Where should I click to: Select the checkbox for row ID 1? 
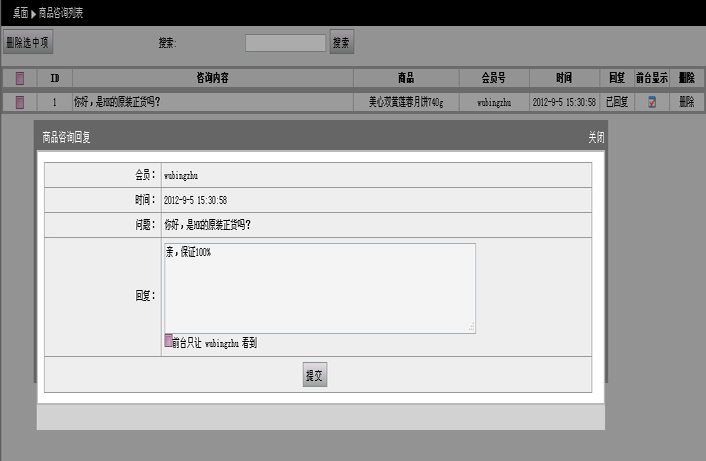point(20,102)
